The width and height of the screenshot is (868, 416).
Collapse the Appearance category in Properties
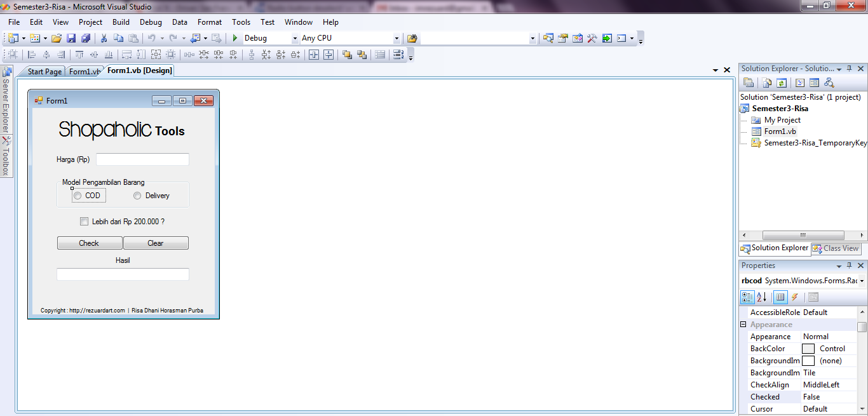(743, 325)
